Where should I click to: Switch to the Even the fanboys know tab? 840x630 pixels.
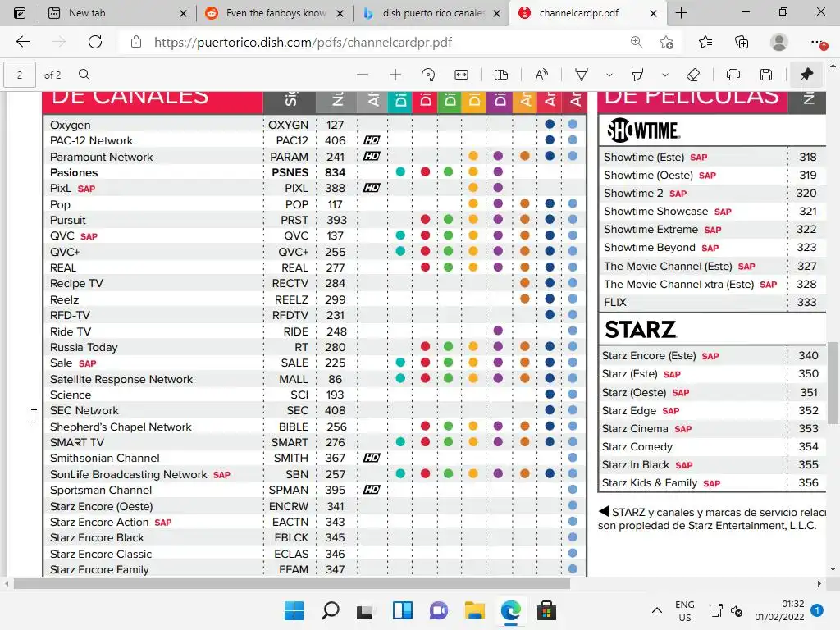click(x=274, y=13)
